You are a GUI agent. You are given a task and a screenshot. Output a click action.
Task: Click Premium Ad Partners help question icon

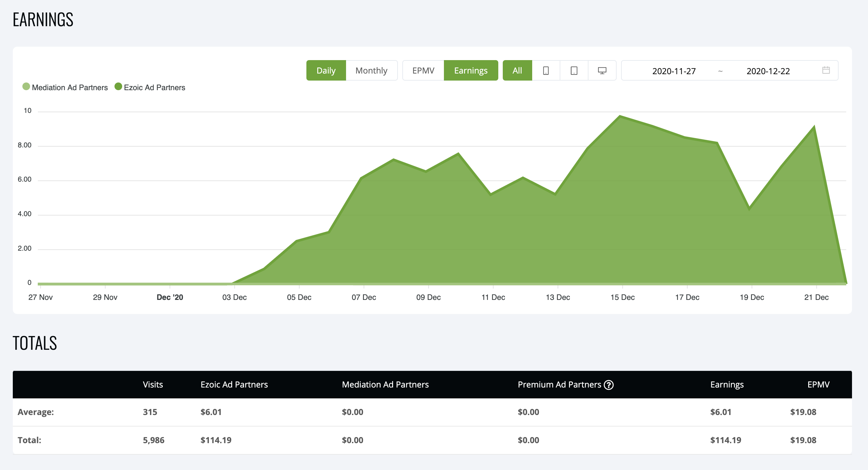(609, 384)
